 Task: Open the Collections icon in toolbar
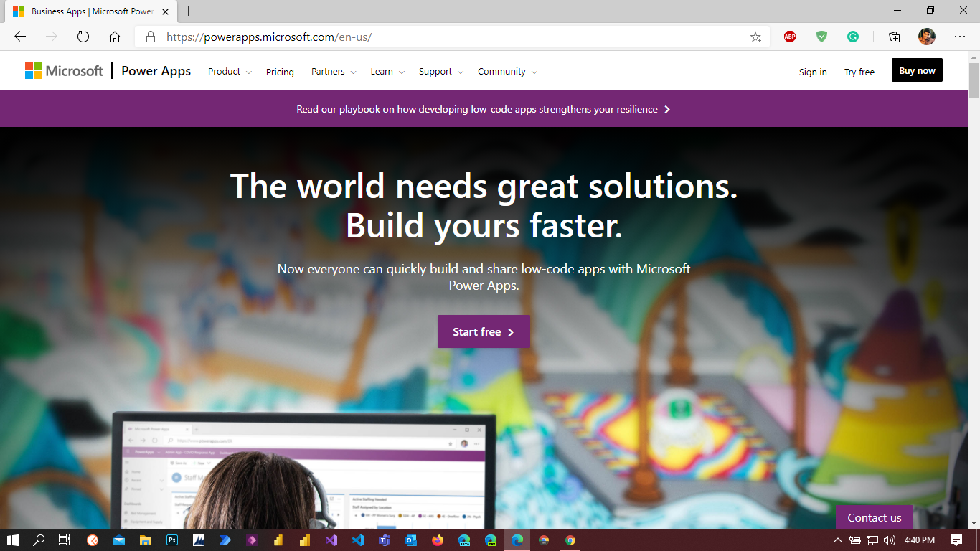(894, 37)
